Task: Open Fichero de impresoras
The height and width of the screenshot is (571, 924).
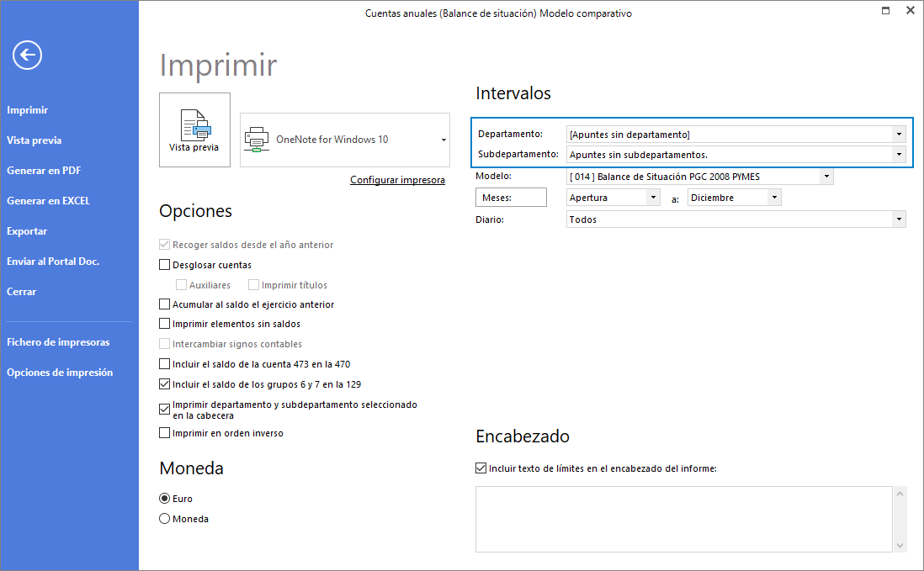Action: 58,342
